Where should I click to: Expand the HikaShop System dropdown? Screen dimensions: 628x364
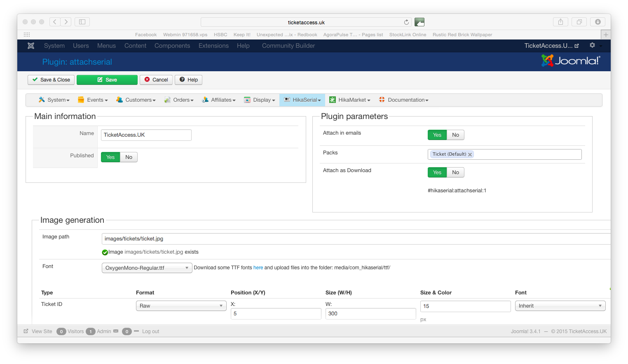(54, 100)
